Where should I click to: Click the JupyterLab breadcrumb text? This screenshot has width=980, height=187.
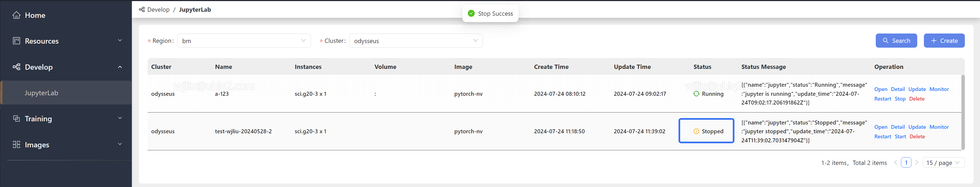click(195, 10)
